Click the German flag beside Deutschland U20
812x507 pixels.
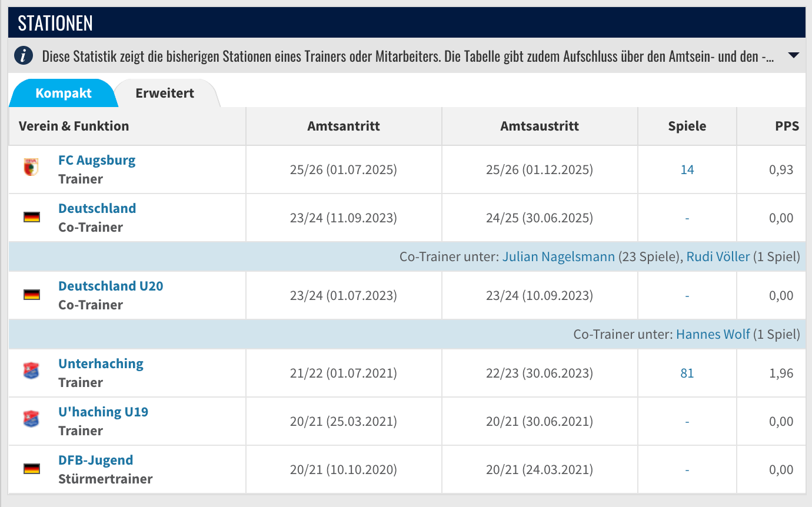tap(31, 295)
